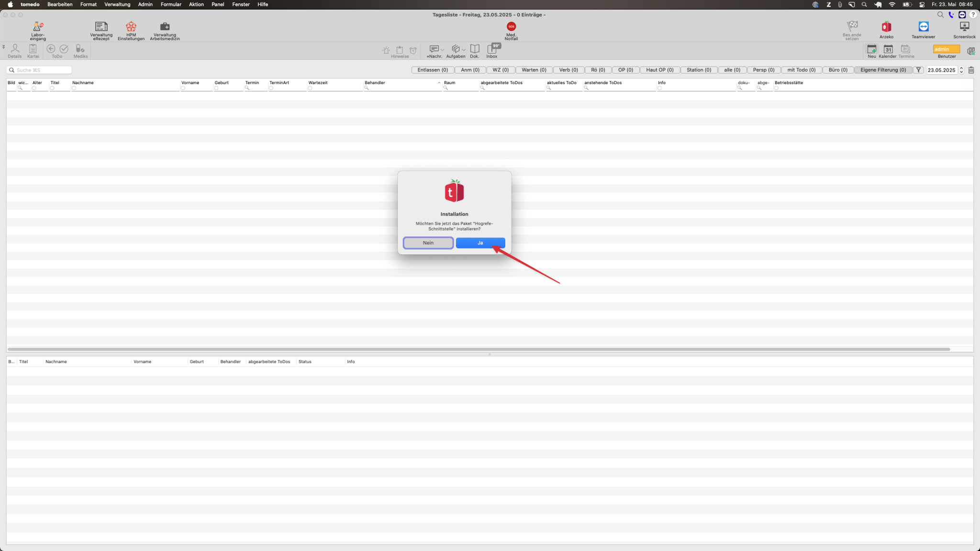Open the admin Benutzer selector
The width and height of the screenshot is (980, 551).
coord(946,49)
